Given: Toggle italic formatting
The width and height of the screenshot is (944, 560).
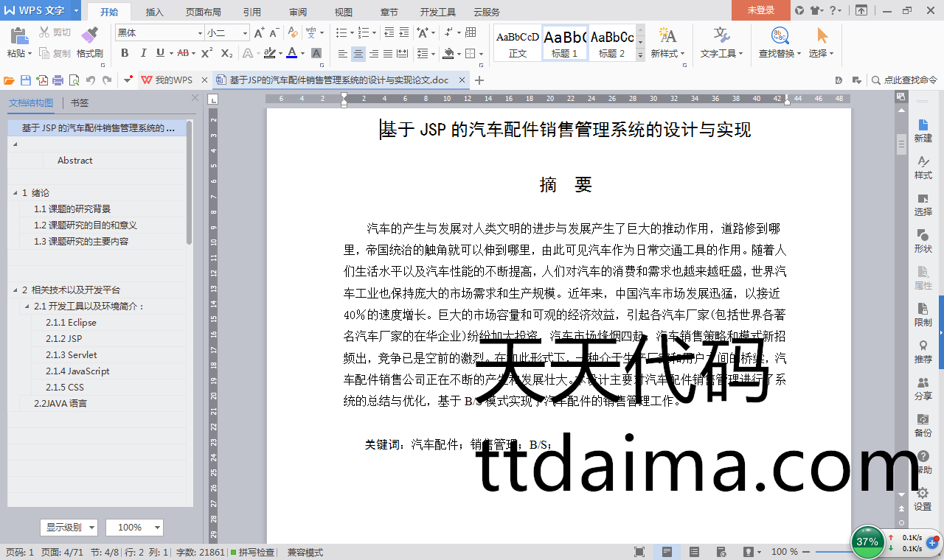Looking at the screenshot, I should (142, 53).
